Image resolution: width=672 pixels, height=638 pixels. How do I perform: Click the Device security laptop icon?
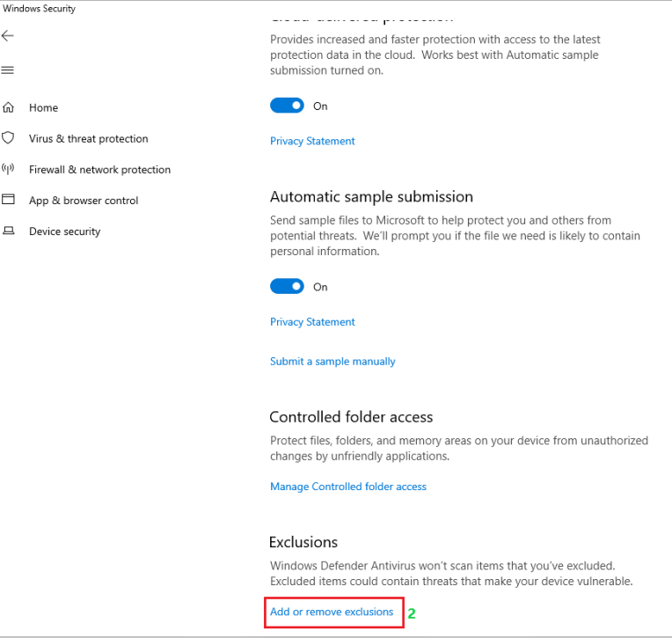coord(8,231)
